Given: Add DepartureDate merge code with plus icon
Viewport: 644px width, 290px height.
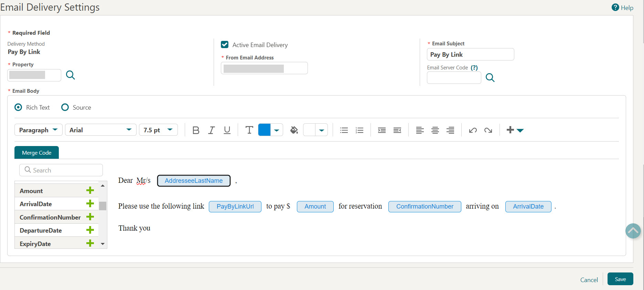Looking at the screenshot, I should point(90,230).
